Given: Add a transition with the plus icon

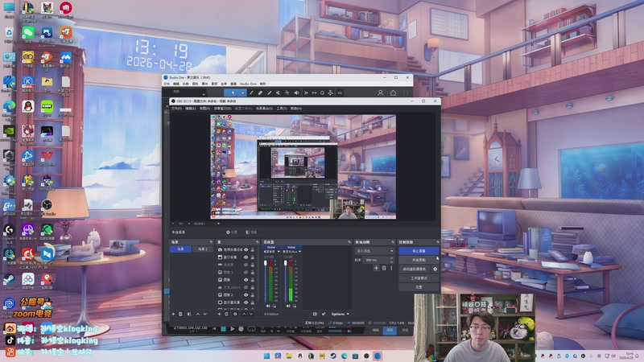Looking at the screenshot, I should (x=376, y=269).
